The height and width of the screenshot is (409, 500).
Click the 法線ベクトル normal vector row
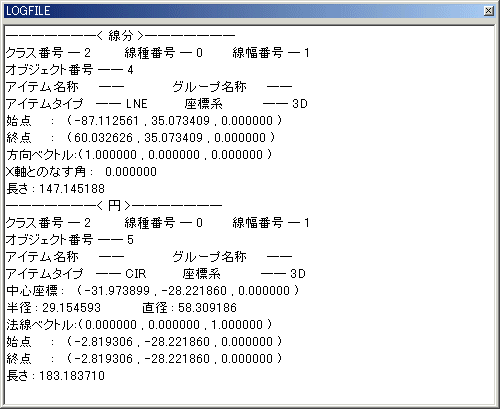139,325
